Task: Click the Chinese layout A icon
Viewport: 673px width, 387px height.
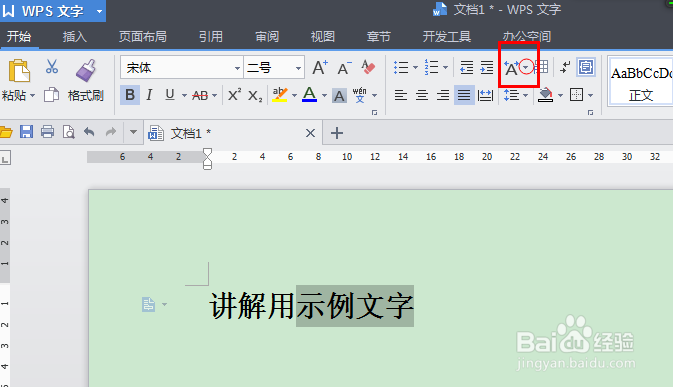Action: (511, 68)
